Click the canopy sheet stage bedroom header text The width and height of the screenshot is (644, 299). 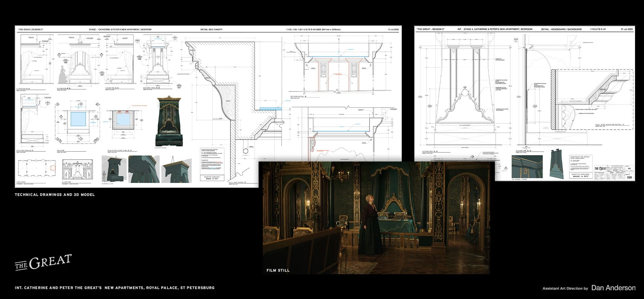pyautogui.click(x=120, y=29)
